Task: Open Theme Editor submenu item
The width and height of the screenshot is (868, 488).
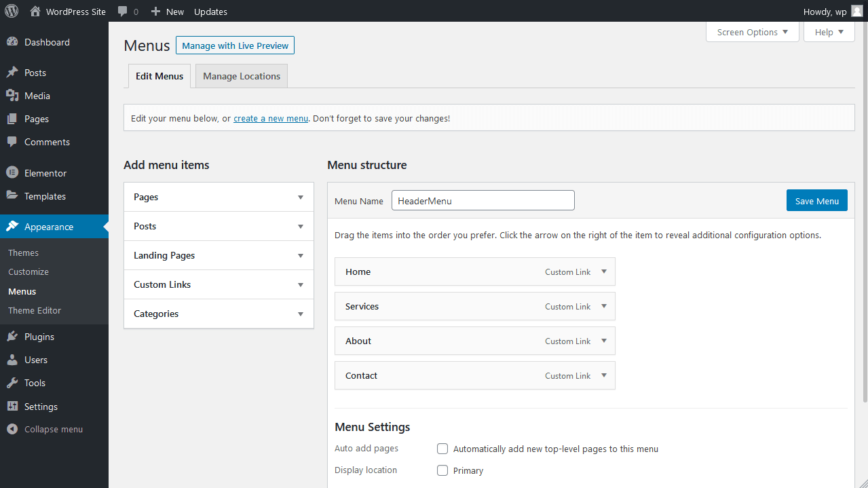Action: (35, 310)
